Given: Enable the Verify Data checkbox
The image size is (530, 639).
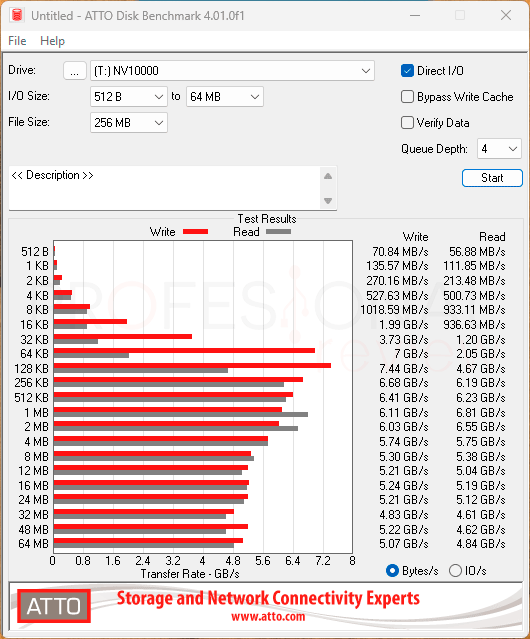Looking at the screenshot, I should tap(407, 123).
